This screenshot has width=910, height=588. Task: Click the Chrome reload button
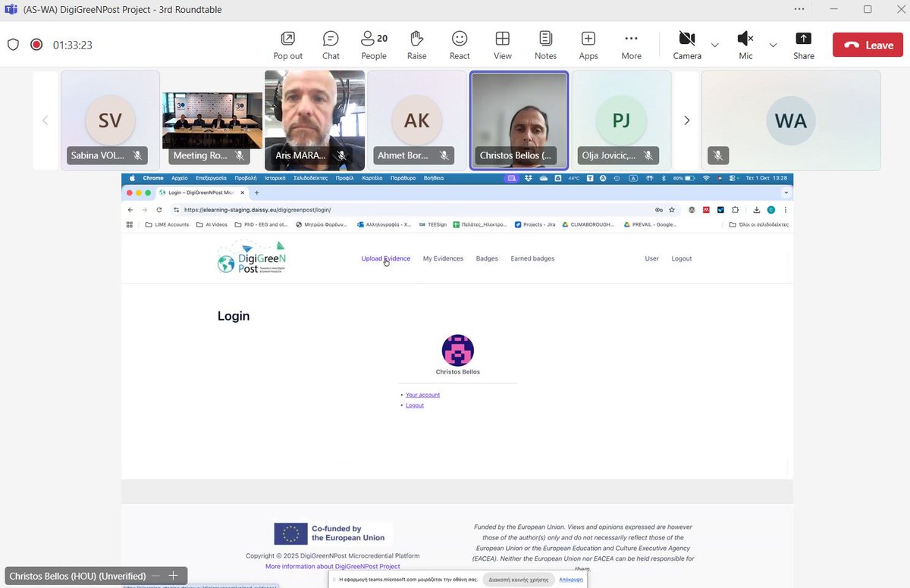pos(158,210)
